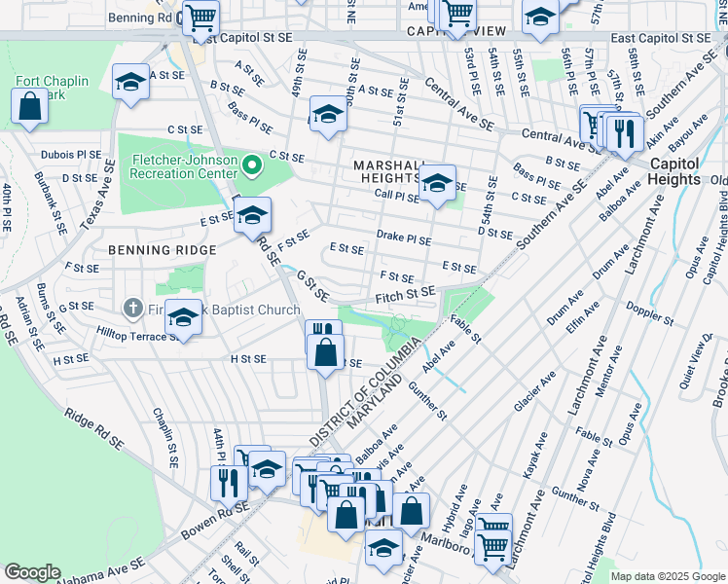The width and height of the screenshot is (728, 584).
Task: Click the Ridge Rd SE street label
Action: coord(93,429)
